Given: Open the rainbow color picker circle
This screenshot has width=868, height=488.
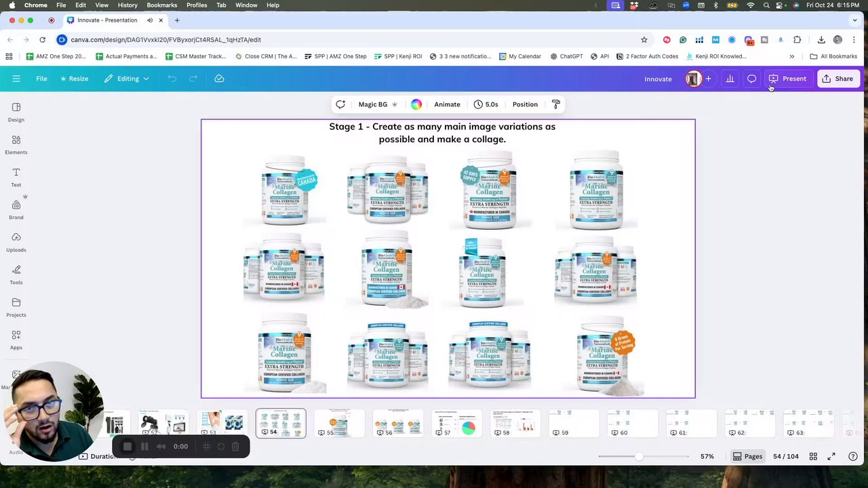Looking at the screenshot, I should 416,104.
